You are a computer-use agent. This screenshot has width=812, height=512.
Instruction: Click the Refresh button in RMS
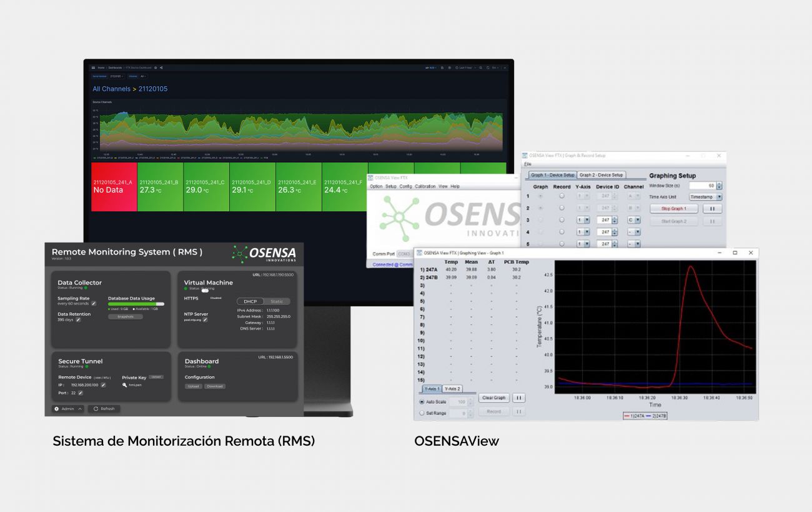(104, 409)
